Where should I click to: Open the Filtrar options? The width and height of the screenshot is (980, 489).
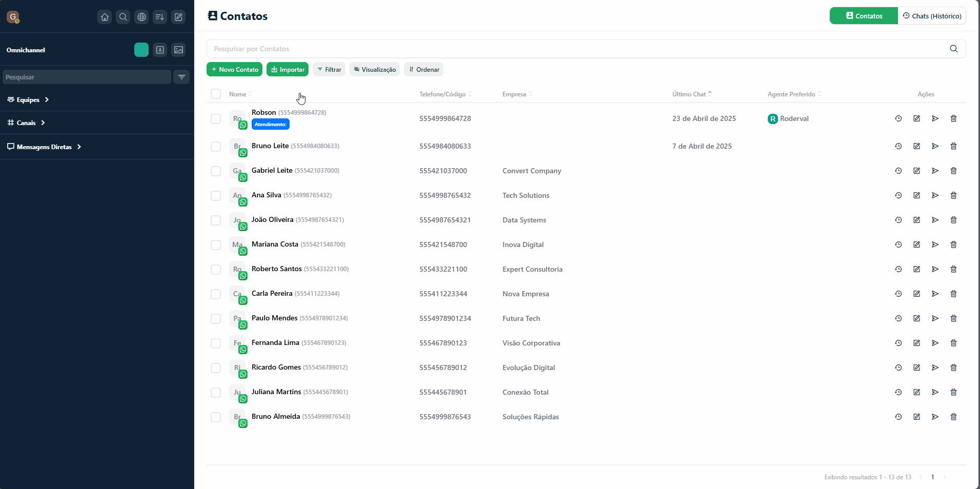329,69
